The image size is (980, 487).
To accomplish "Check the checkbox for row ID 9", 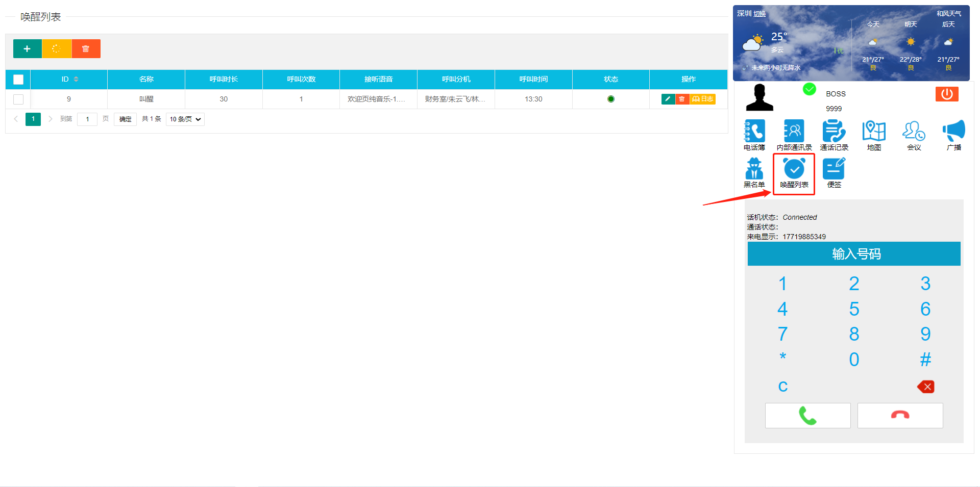I will (x=18, y=99).
